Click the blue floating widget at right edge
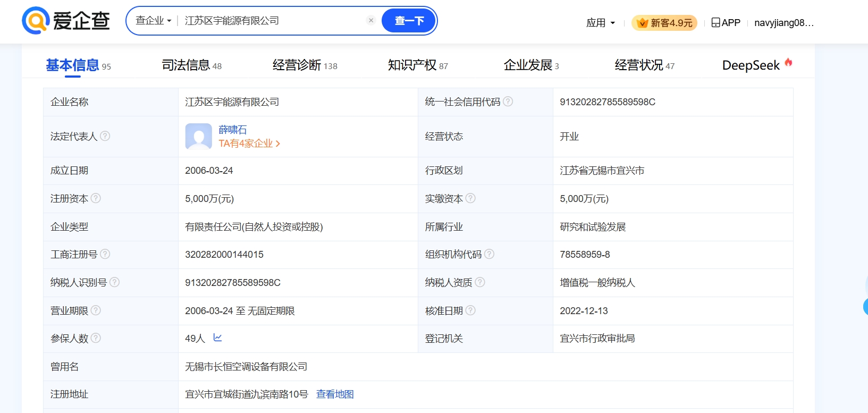868x413 pixels. 865,306
